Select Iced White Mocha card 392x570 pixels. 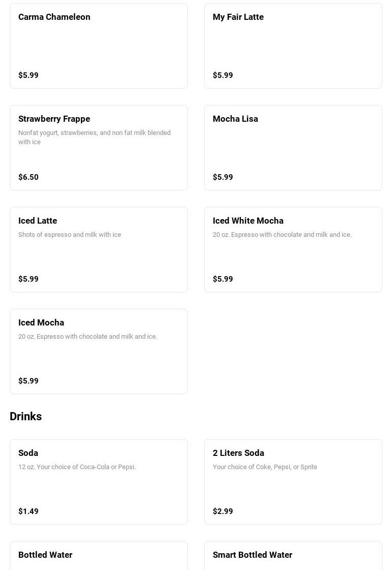coord(293,250)
